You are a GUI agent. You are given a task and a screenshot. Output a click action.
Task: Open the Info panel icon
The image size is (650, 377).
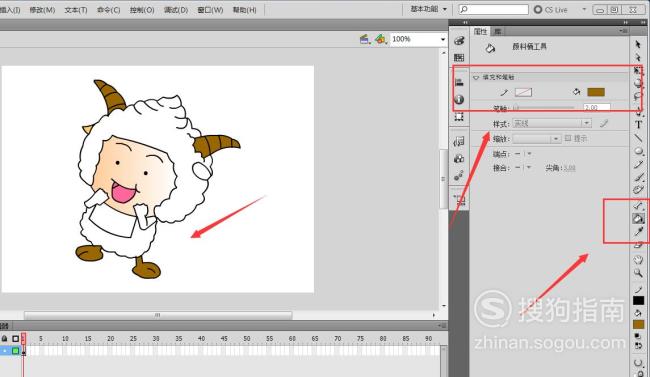click(459, 100)
